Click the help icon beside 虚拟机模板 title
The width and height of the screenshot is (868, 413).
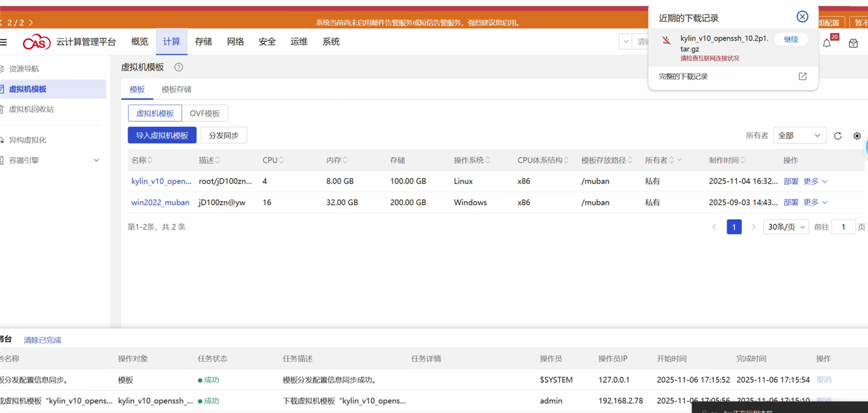178,67
